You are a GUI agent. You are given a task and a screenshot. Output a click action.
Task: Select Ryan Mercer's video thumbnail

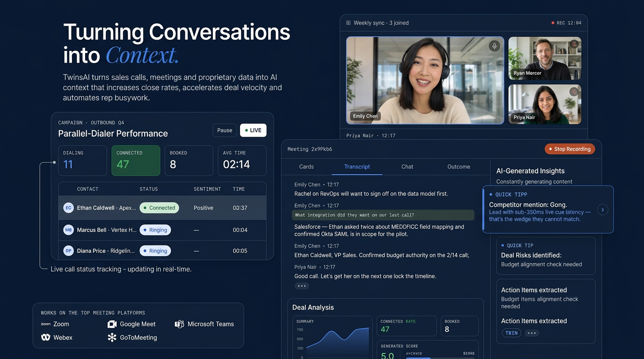point(545,58)
